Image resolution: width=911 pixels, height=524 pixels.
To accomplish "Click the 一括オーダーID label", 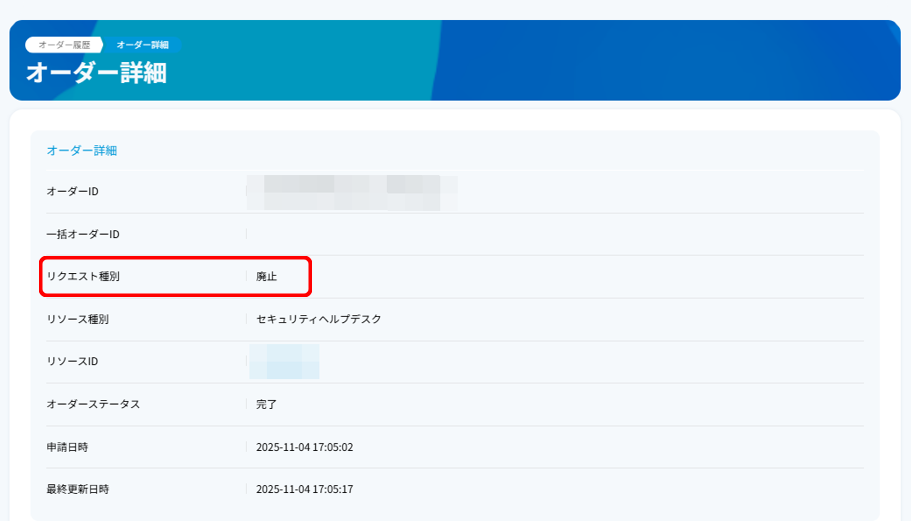I will click(x=83, y=234).
